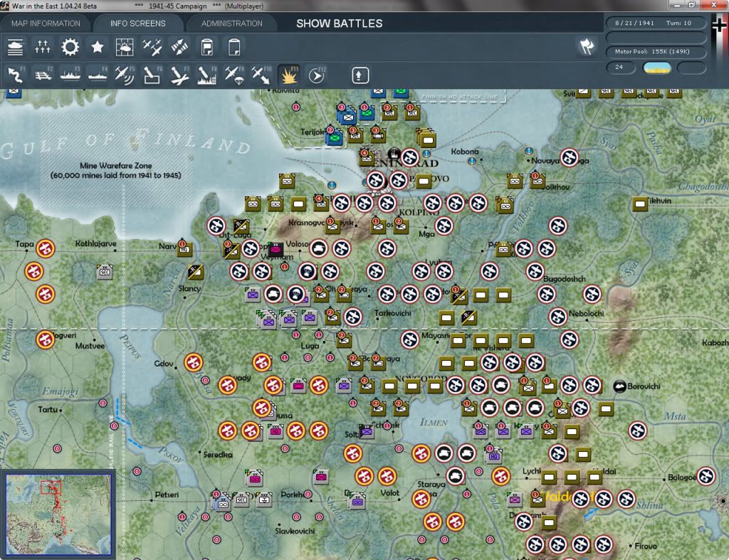Select the battle marker left of Nebolochi

[x=557, y=317]
